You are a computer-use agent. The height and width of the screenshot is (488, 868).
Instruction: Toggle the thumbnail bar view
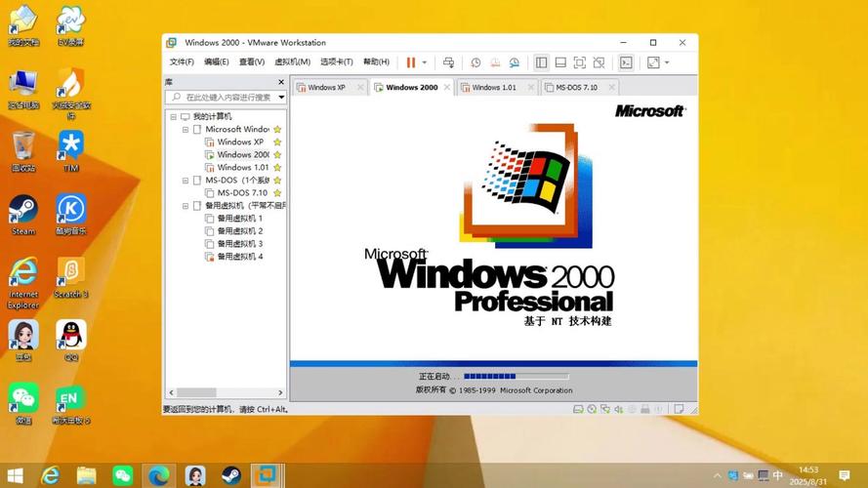tap(560, 62)
